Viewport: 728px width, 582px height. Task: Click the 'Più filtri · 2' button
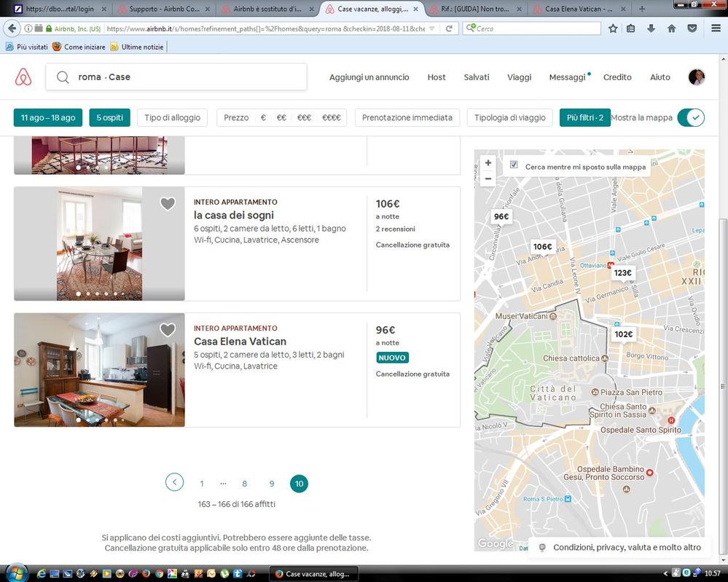coord(584,117)
